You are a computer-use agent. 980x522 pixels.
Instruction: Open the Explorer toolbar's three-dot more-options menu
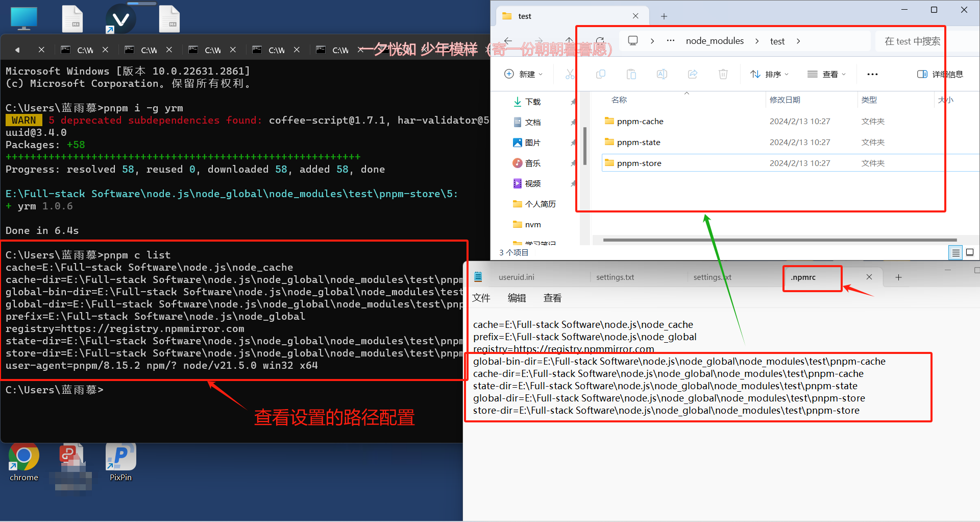coord(872,74)
